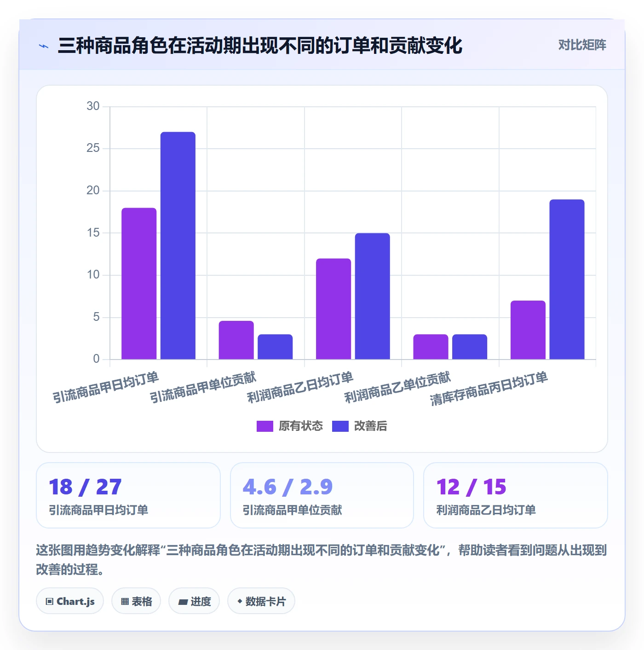Click x-axis label 引流商品甲日均订单
The height and width of the screenshot is (650, 644).
pyautogui.click(x=106, y=387)
